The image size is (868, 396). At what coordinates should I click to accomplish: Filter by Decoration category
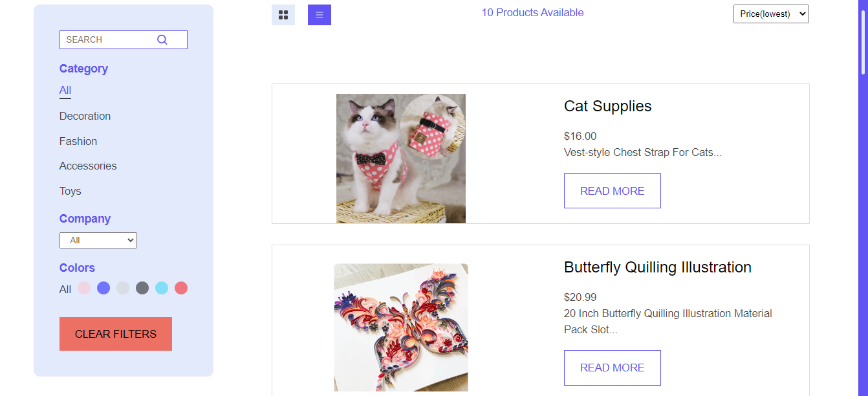[85, 116]
